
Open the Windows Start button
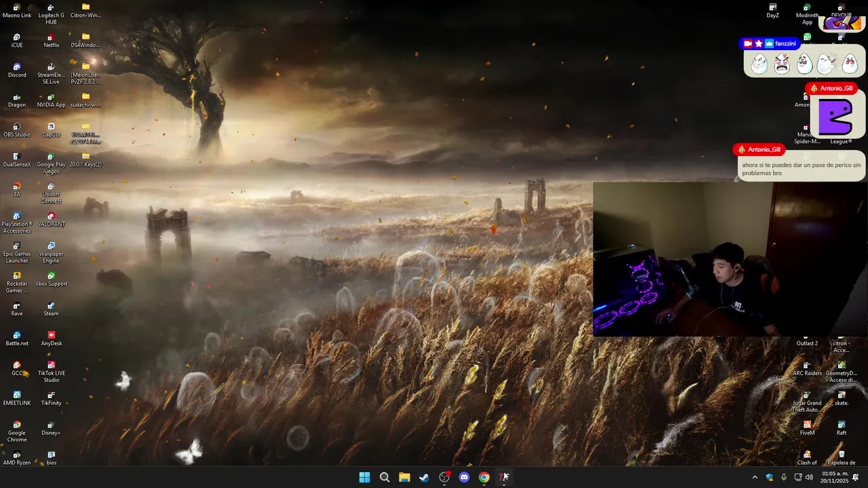pyautogui.click(x=365, y=477)
